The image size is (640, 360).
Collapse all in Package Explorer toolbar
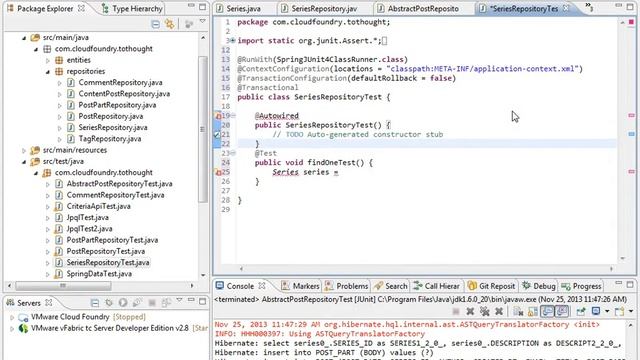pos(156,24)
